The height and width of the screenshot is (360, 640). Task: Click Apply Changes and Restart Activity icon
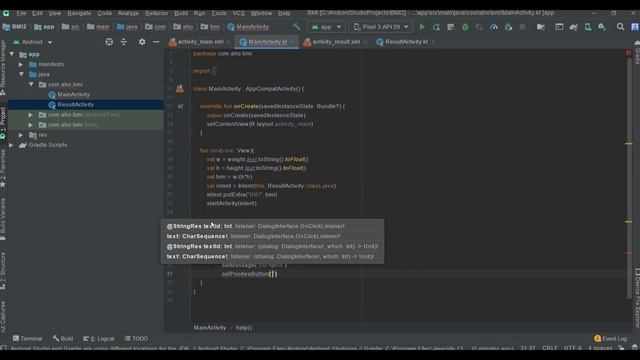click(436, 27)
